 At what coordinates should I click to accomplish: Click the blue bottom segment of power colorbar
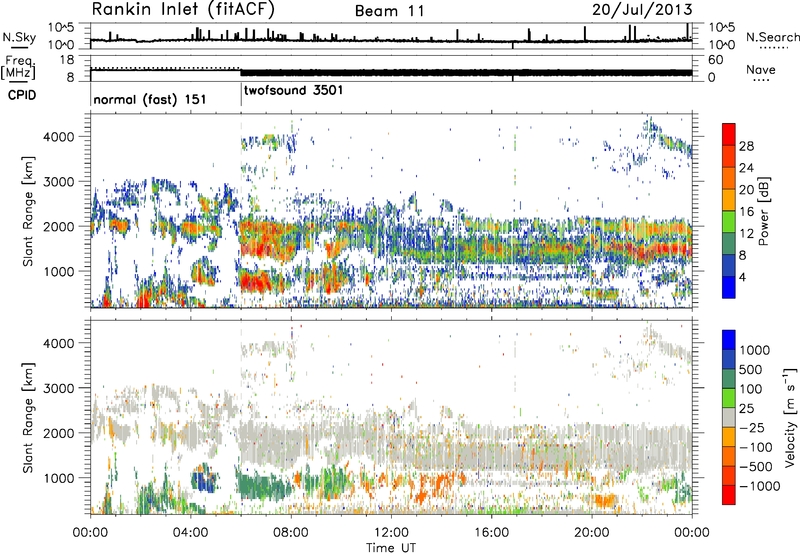[729, 287]
